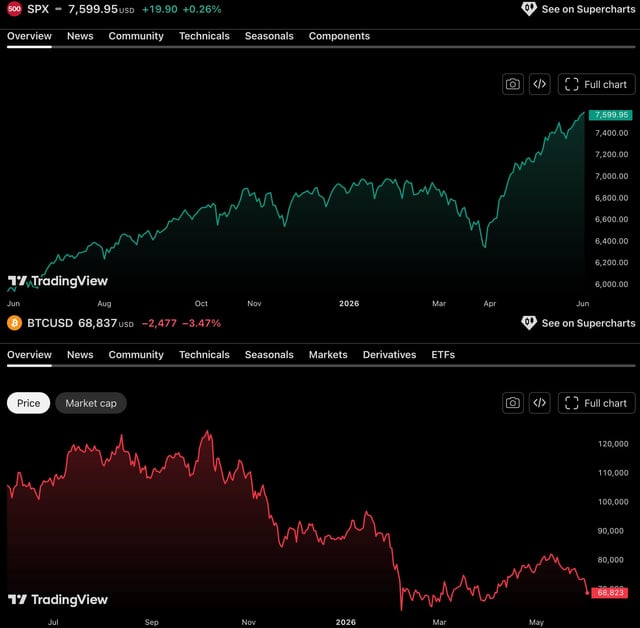Open Full chart for SPX
This screenshot has width=640, height=628.
596,84
